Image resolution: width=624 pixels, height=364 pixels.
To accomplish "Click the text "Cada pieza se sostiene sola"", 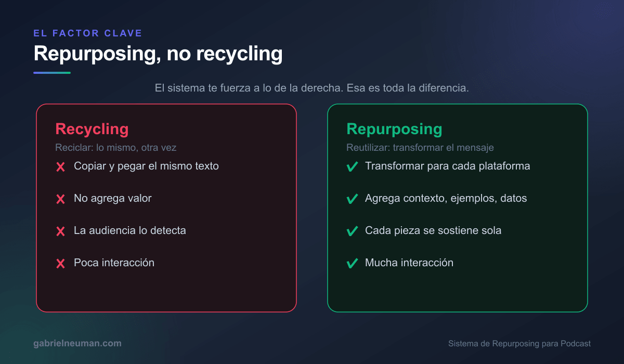I will click(x=433, y=230).
